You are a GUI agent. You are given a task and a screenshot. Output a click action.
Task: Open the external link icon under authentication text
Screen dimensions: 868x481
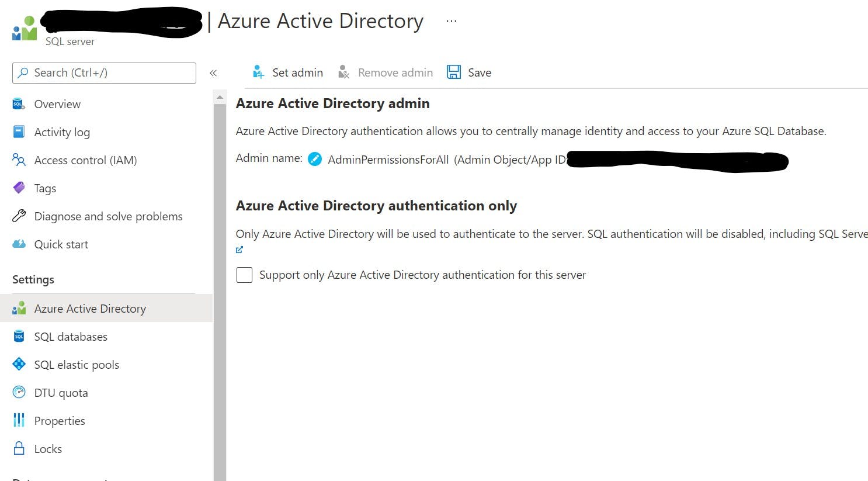239,250
